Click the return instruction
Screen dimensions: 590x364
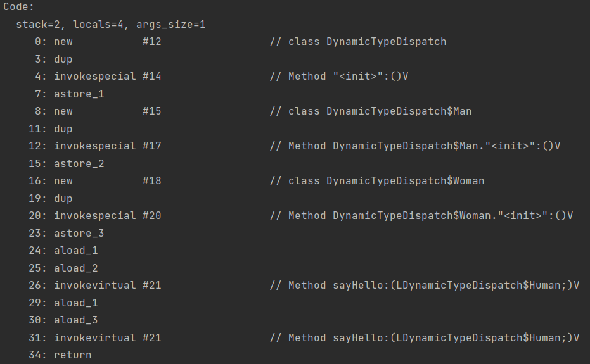pyautogui.click(x=73, y=355)
